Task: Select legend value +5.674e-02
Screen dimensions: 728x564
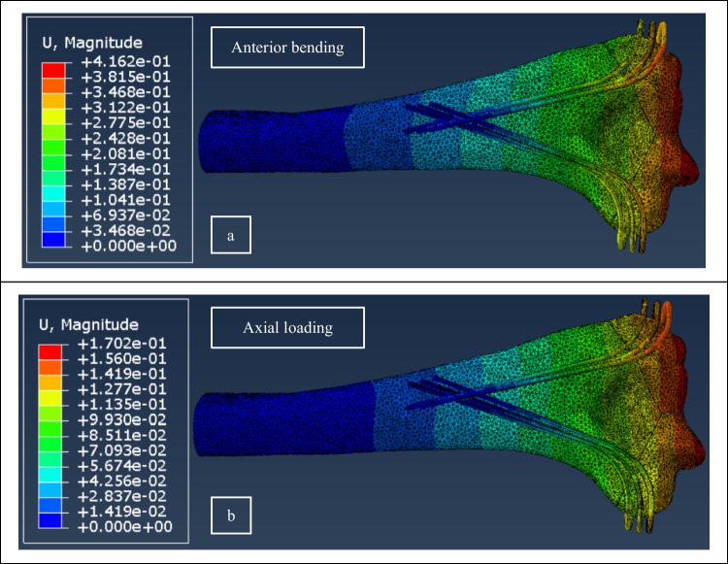Action: (122, 466)
